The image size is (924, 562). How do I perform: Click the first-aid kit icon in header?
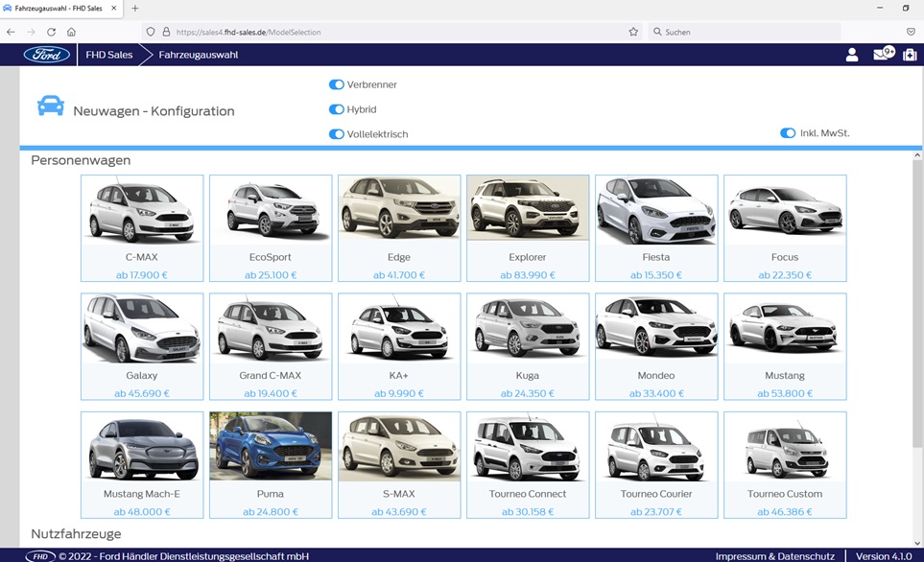[x=910, y=55]
